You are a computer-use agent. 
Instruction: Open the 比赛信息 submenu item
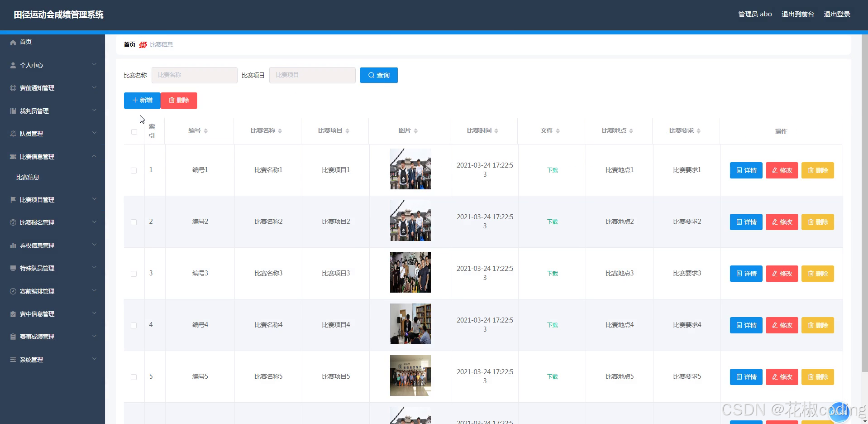pos(52,178)
